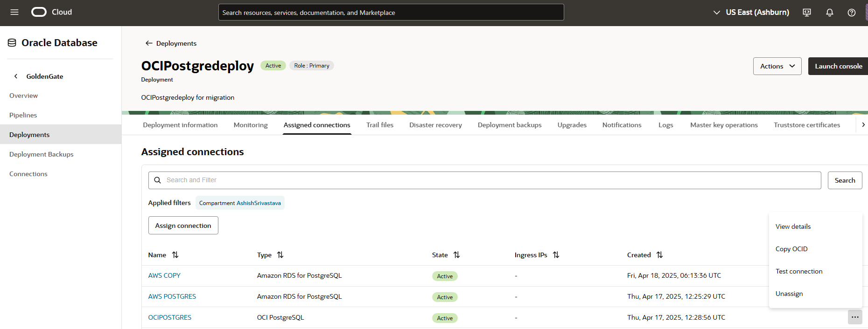Switch to the Monitoring tab
Screen dimensions: 868x329
[x=251, y=125]
